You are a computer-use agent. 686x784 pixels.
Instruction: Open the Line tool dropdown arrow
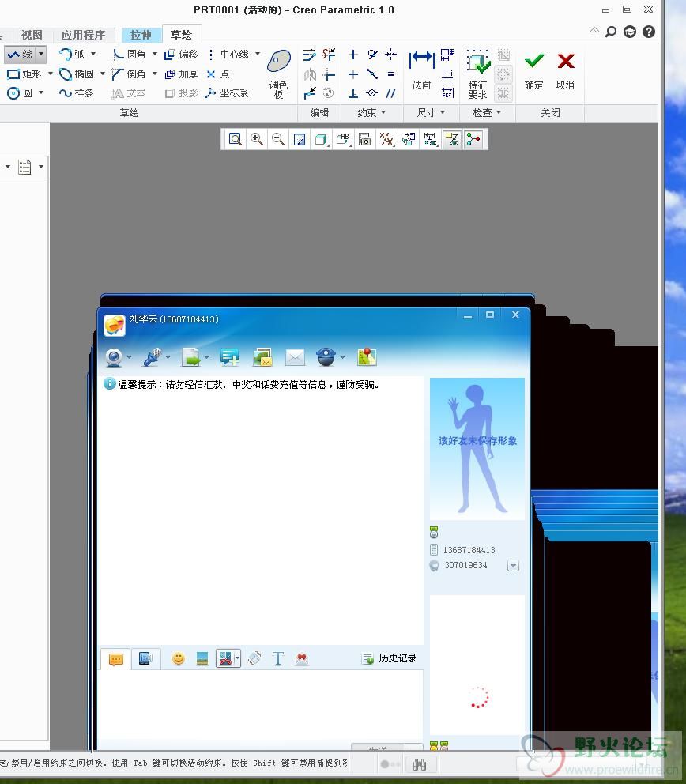41,54
